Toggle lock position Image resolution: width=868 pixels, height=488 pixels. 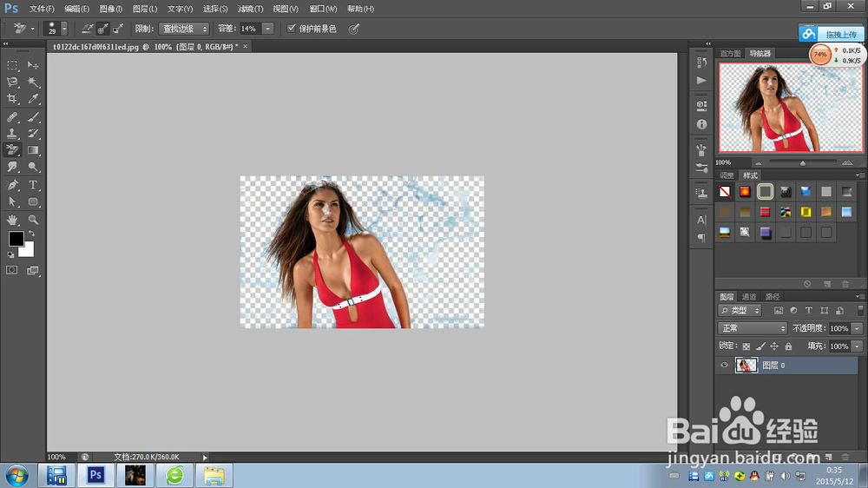tap(774, 346)
